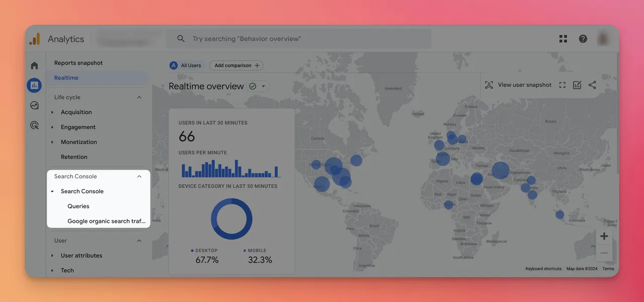This screenshot has height=302, width=644.
Task: Expand the User attributes item
Action: (52, 256)
